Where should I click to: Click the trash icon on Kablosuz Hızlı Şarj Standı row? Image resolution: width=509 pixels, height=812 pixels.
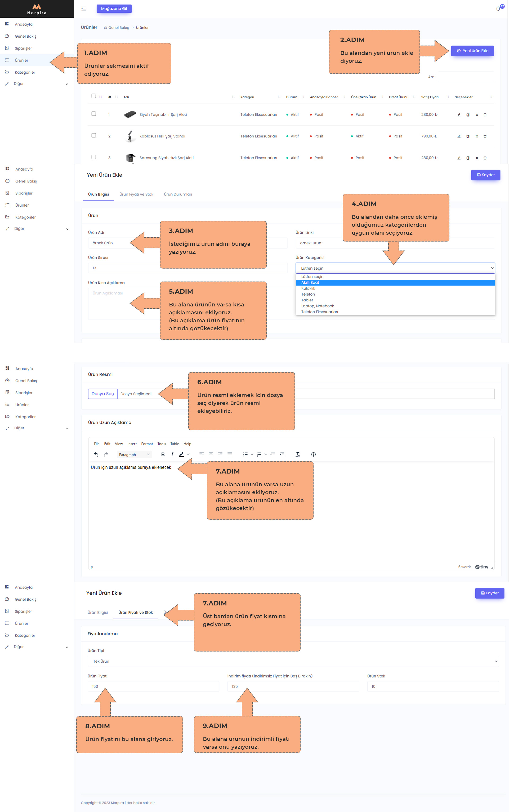point(485,136)
